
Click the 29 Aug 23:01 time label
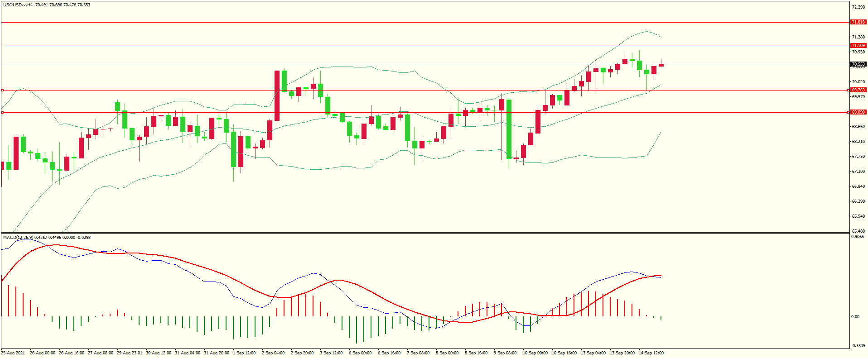130,353
